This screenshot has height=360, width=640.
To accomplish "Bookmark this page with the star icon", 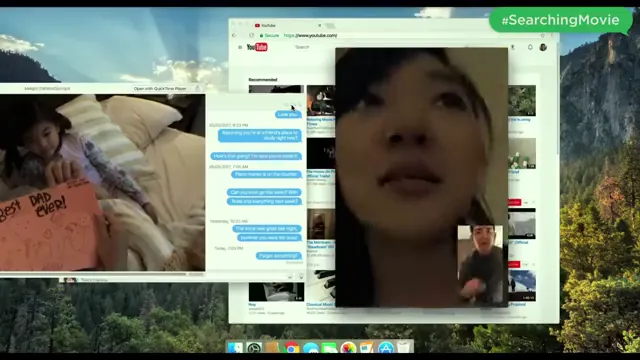I will pyautogui.click(x=542, y=36).
